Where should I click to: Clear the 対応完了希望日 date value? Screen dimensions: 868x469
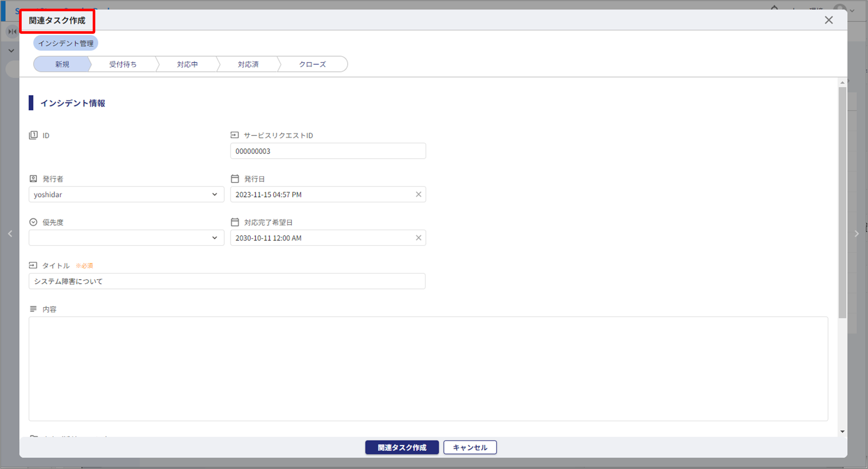click(x=418, y=238)
